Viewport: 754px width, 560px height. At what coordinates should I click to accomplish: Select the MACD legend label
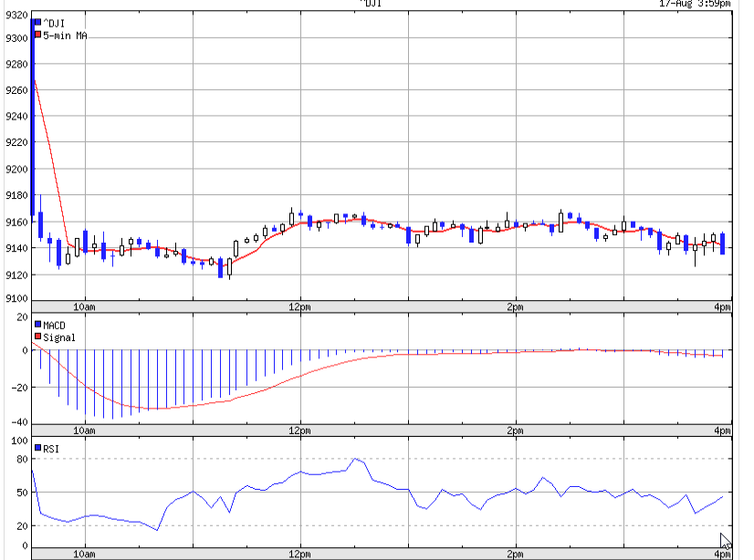tap(55, 325)
